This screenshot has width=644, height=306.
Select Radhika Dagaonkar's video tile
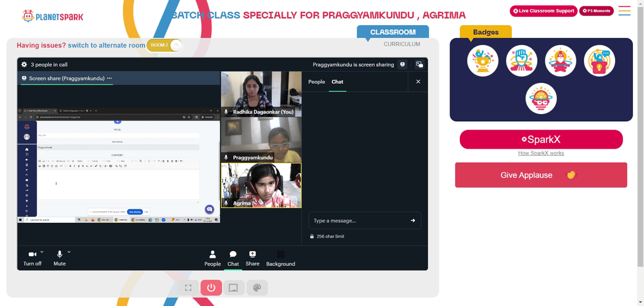point(261,94)
